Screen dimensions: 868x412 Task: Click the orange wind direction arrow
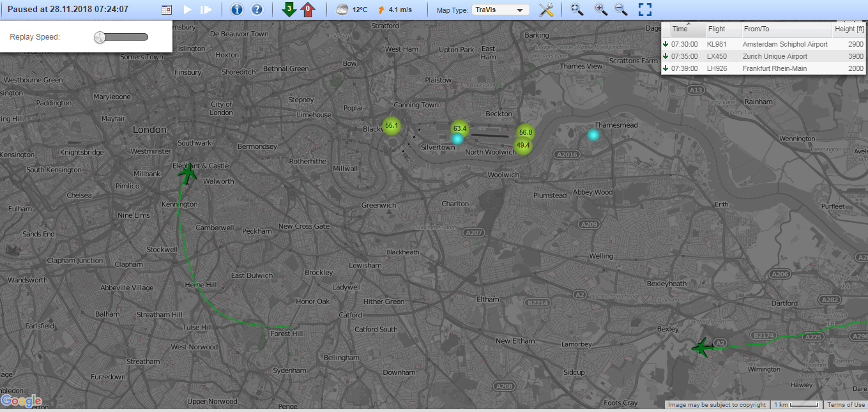pos(381,10)
